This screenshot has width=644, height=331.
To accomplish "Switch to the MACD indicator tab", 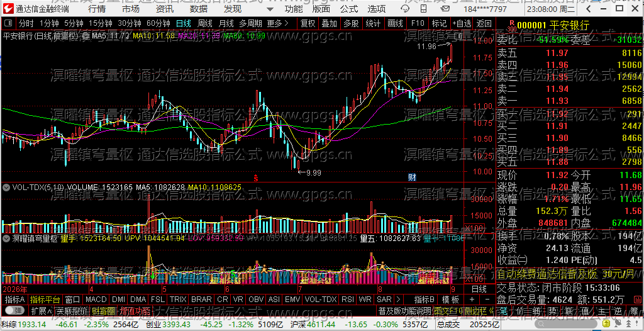I will click(x=96, y=300).
